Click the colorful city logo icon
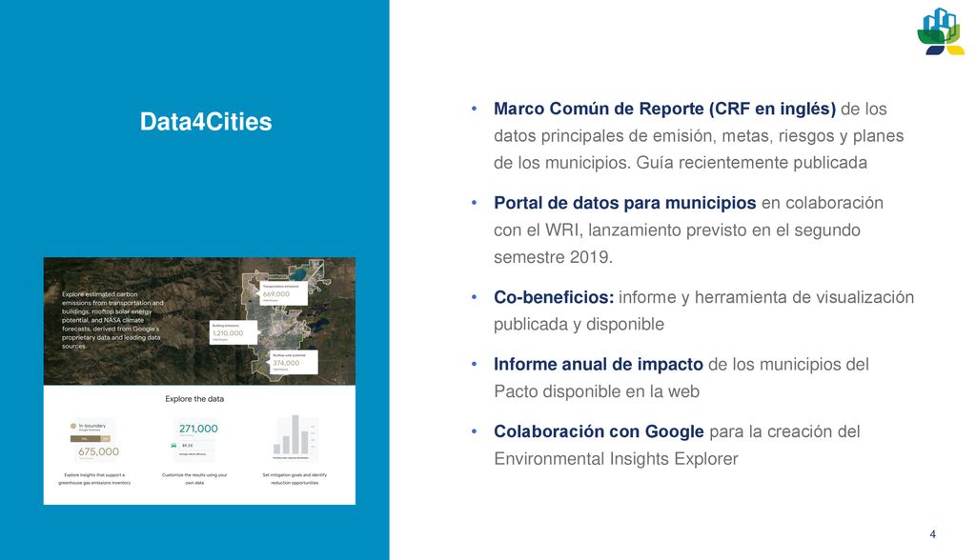976x560 pixels. [941, 31]
